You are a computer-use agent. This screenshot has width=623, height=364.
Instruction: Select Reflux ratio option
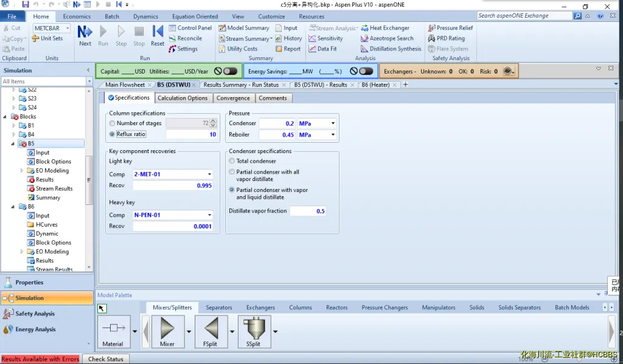coord(112,134)
